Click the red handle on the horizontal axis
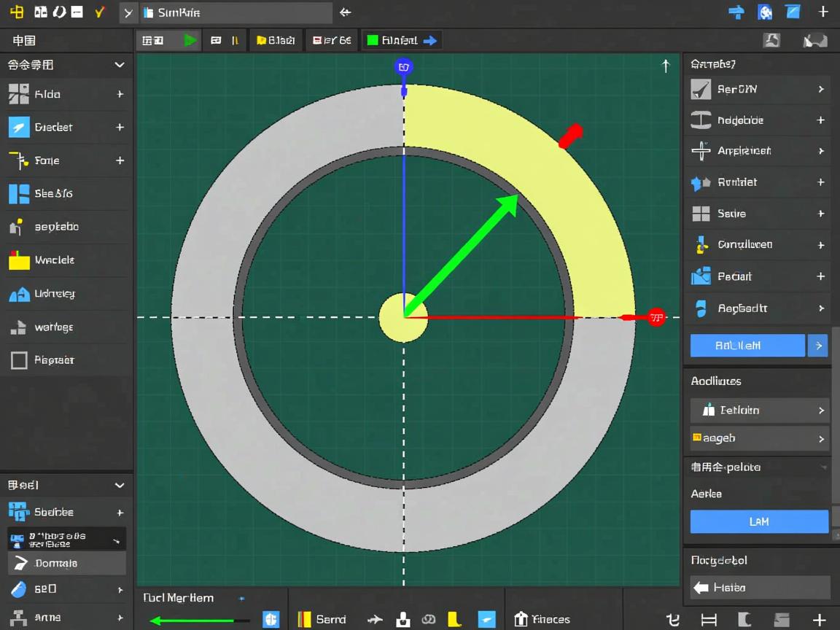 coord(656,317)
